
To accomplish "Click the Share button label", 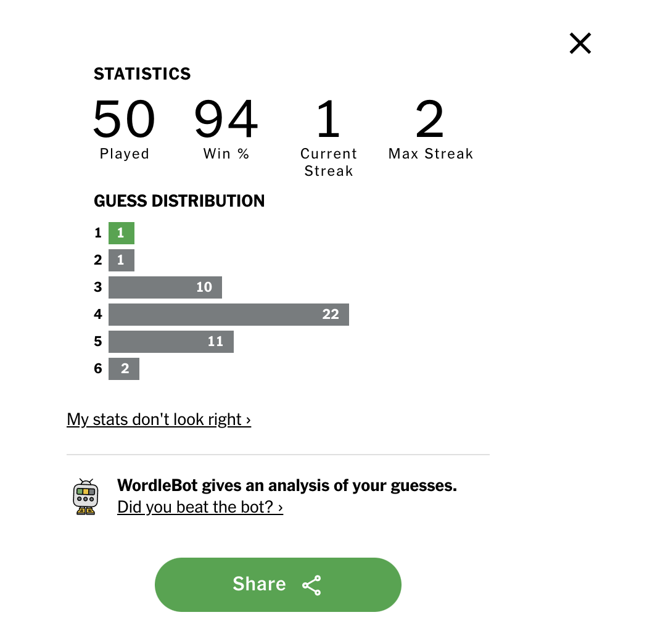I will [259, 584].
